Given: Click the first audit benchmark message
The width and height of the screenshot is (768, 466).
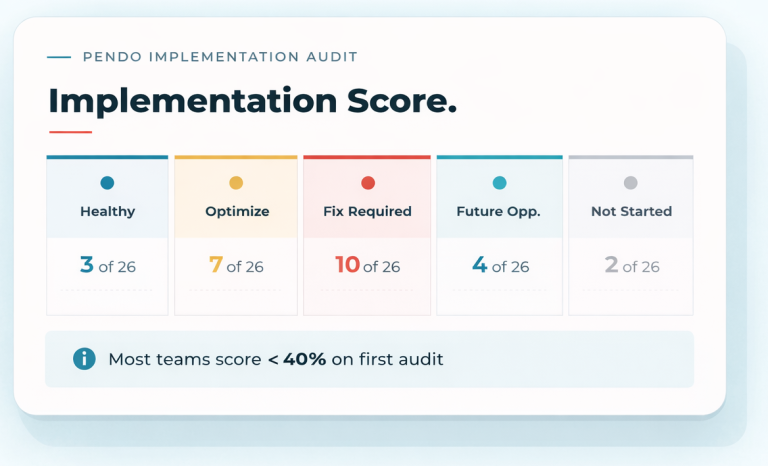Looking at the screenshot, I should [275, 359].
